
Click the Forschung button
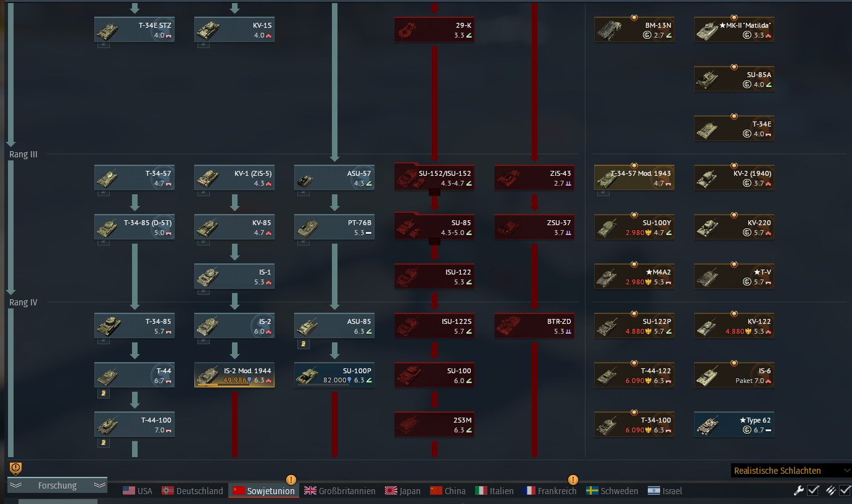[x=57, y=485]
